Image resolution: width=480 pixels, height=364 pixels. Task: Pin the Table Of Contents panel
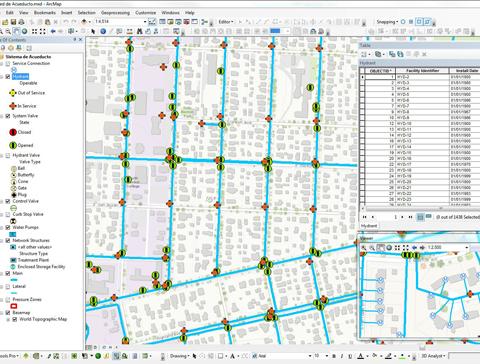(x=75, y=40)
